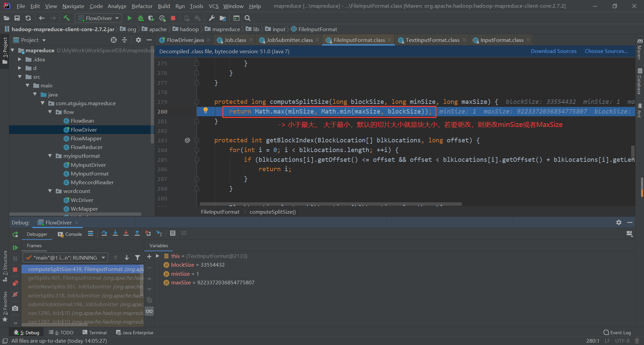The image size is (644, 345).
Task: Click the Project tree horizontal scrollbar
Action: tap(75, 214)
